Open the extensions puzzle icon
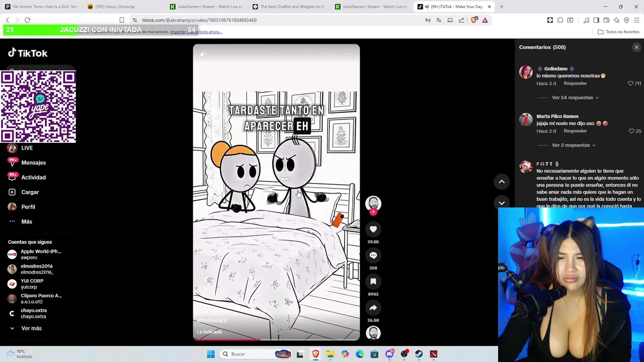 pyautogui.click(x=560, y=20)
